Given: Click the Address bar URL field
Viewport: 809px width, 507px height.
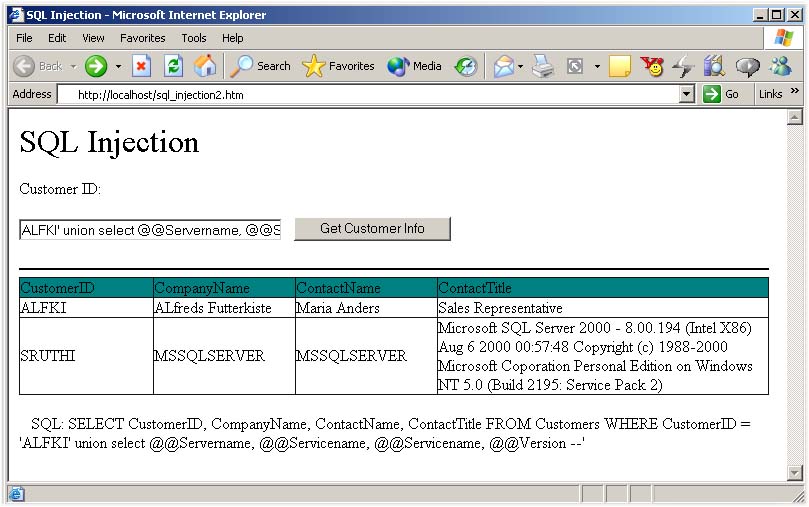Looking at the screenshot, I should click(x=368, y=94).
